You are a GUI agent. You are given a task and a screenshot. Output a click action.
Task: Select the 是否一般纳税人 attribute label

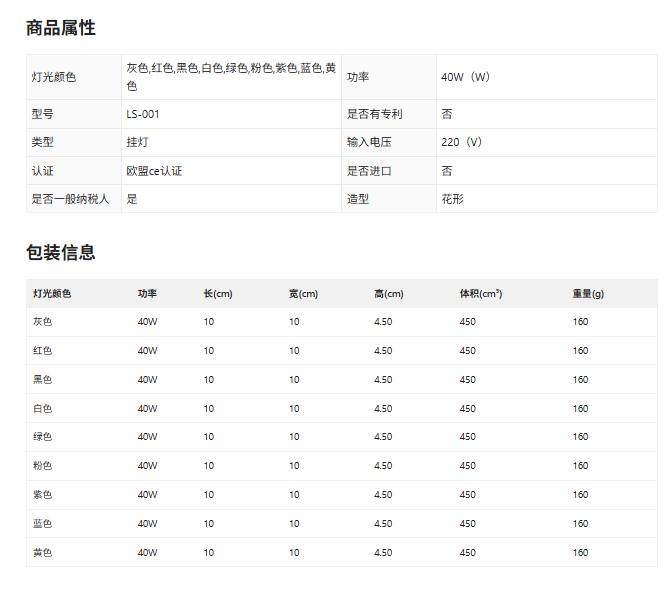point(70,199)
